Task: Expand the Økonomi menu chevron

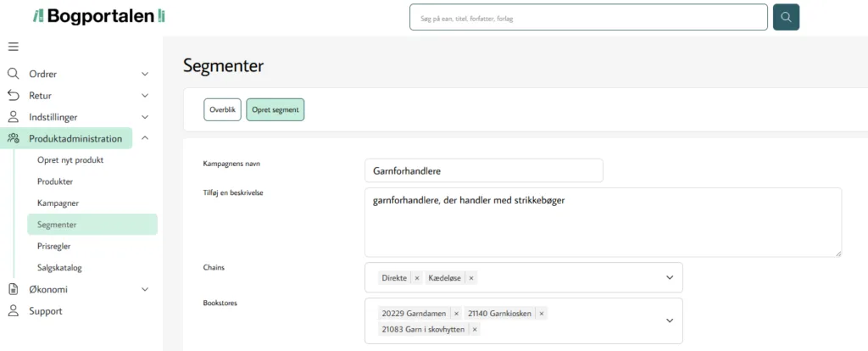Action: point(145,289)
